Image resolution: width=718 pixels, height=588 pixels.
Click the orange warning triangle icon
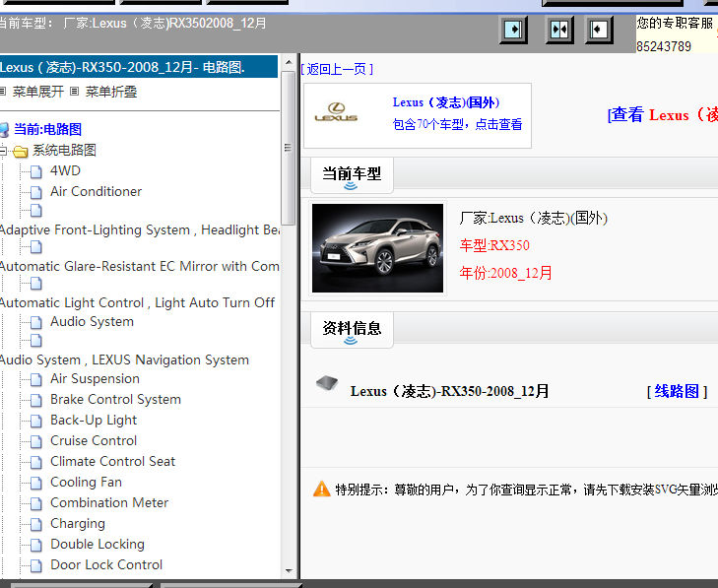click(321, 490)
